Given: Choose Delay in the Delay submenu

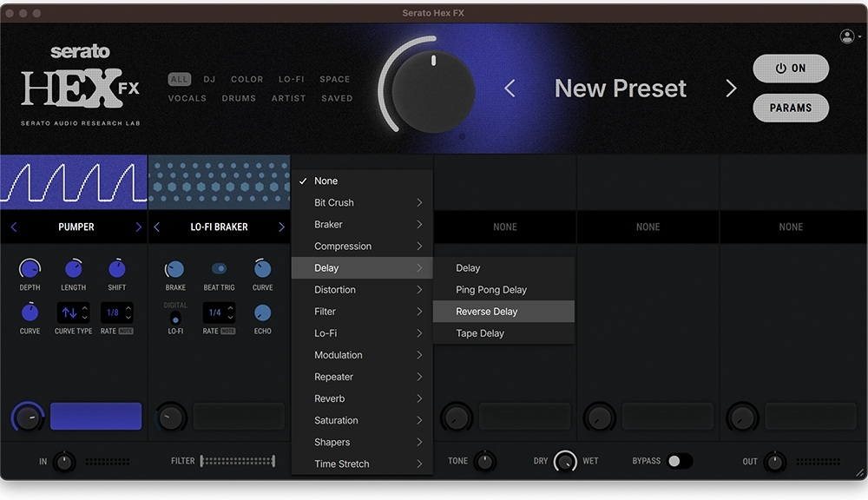Looking at the screenshot, I should click(503, 268).
